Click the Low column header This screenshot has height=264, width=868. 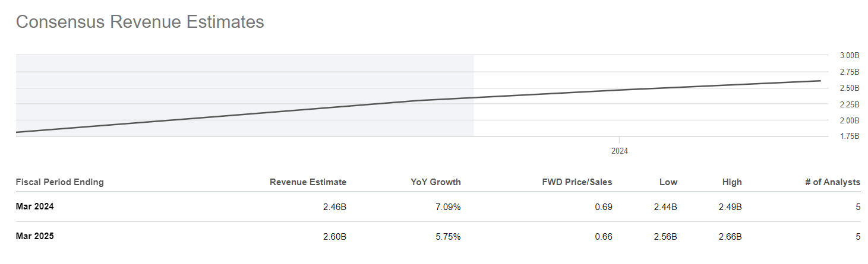click(x=668, y=182)
